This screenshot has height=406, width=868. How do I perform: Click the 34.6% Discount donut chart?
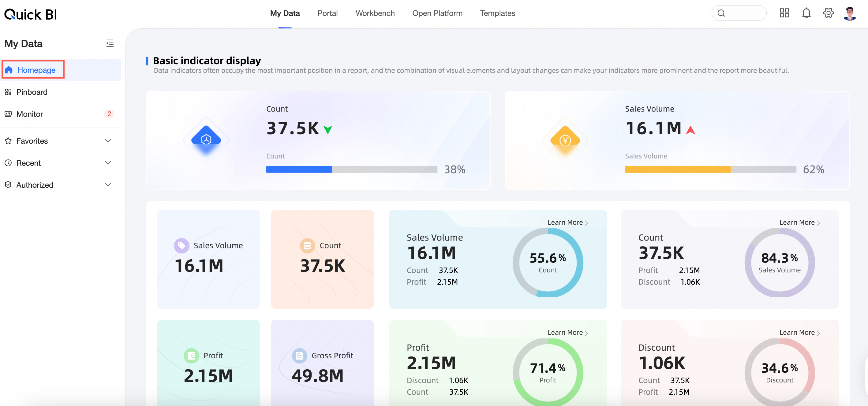779,372
